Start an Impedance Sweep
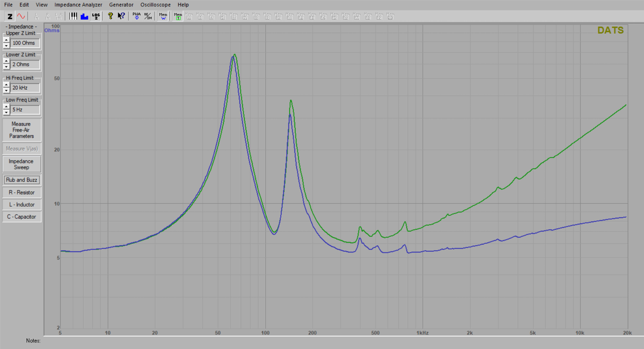The height and width of the screenshot is (349, 644). coord(21,164)
